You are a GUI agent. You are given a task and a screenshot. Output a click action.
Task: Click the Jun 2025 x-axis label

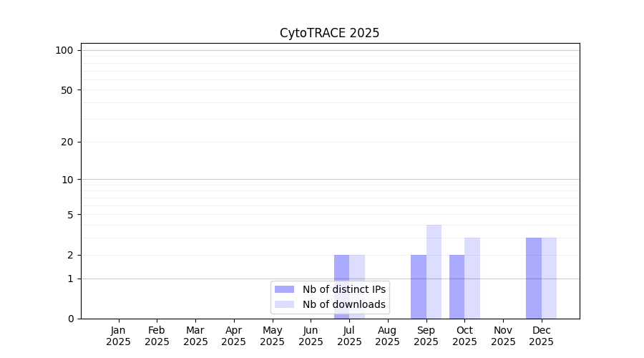311,337
